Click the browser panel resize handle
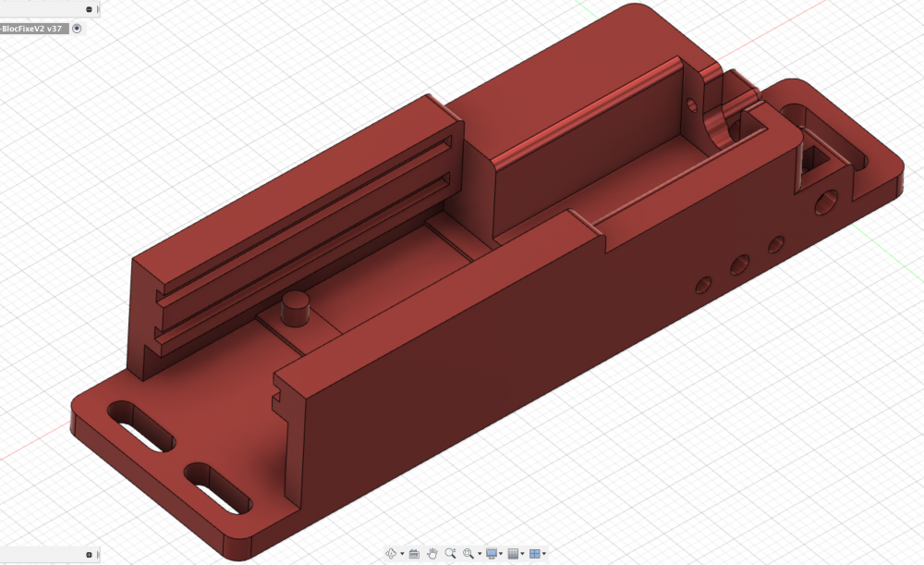This screenshot has width=924, height=565. [x=98, y=9]
